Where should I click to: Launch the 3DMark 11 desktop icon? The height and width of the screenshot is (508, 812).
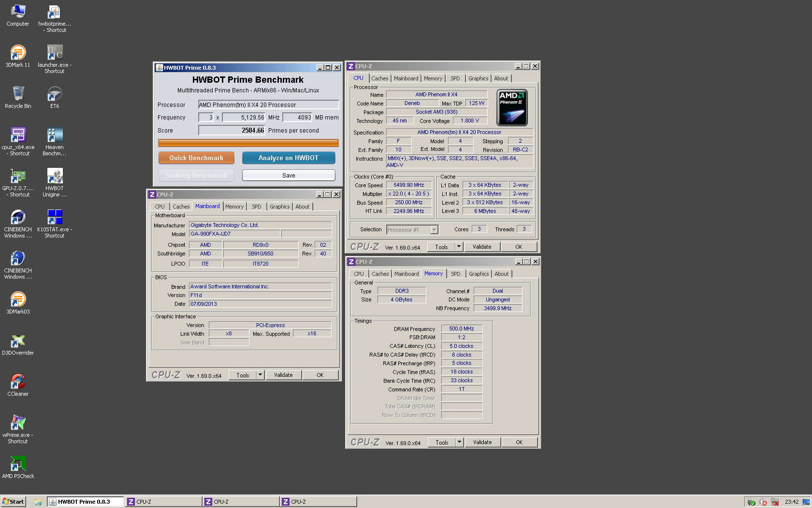pos(18,57)
